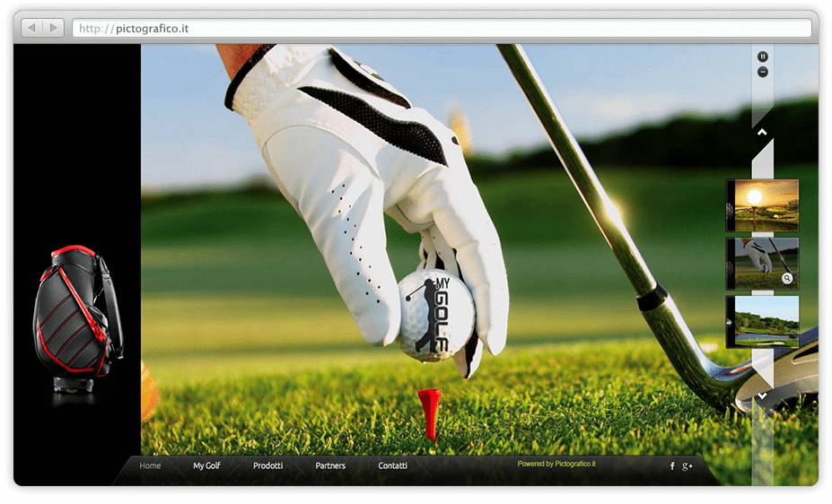This screenshot has width=832, height=504.
Task: Select the sunset golf course thumbnail
Action: point(763,205)
